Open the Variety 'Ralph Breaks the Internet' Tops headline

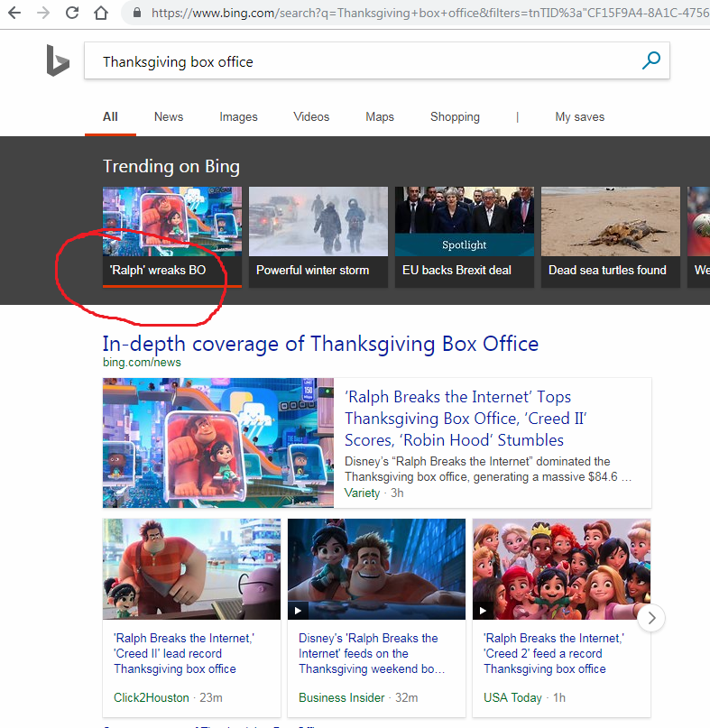coord(466,419)
